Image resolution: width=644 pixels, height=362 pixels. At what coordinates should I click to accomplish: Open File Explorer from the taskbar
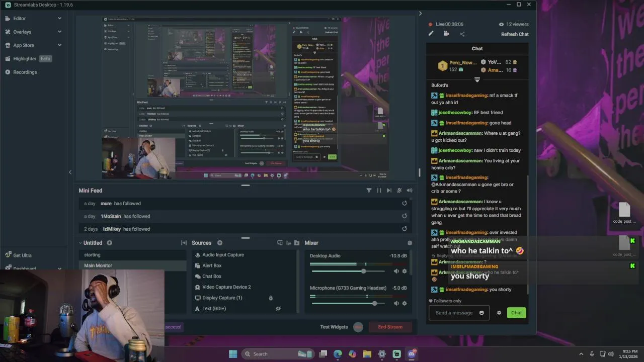click(x=367, y=354)
